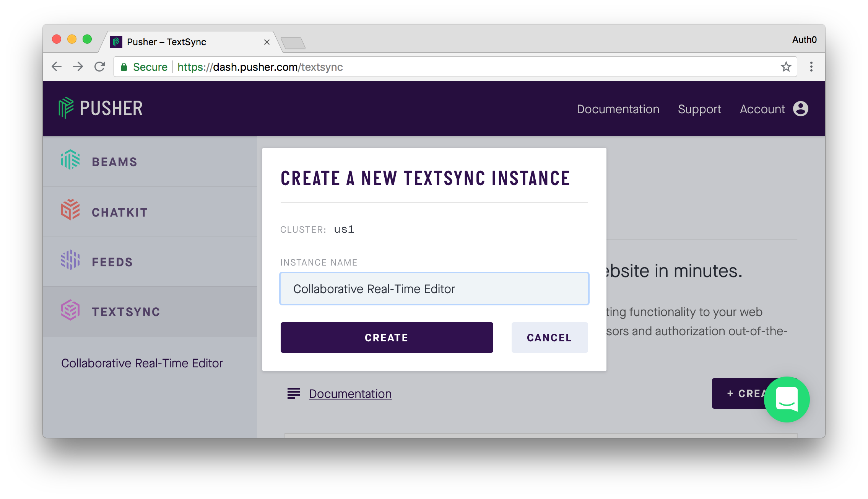Viewport: 868px width, 499px height.
Task: Reload the page
Action: (100, 67)
